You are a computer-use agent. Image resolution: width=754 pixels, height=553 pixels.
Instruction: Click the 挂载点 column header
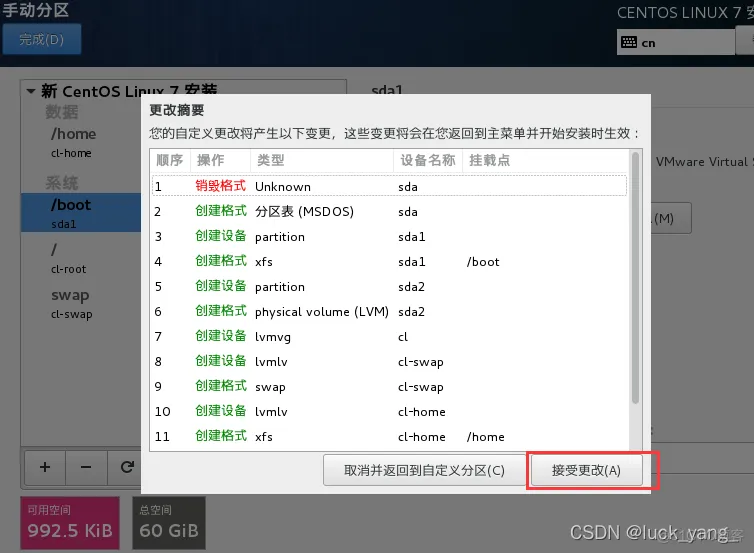(490, 160)
